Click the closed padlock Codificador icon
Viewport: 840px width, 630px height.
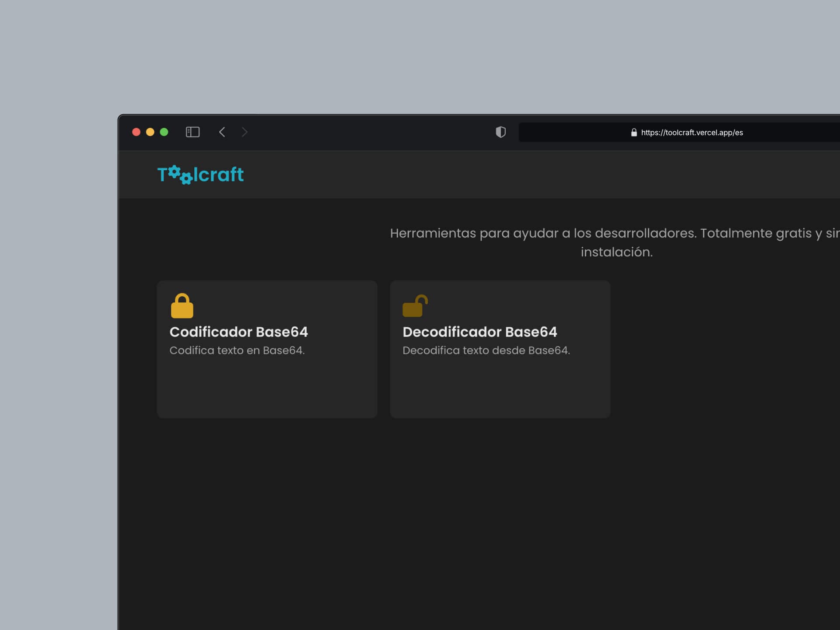click(182, 306)
